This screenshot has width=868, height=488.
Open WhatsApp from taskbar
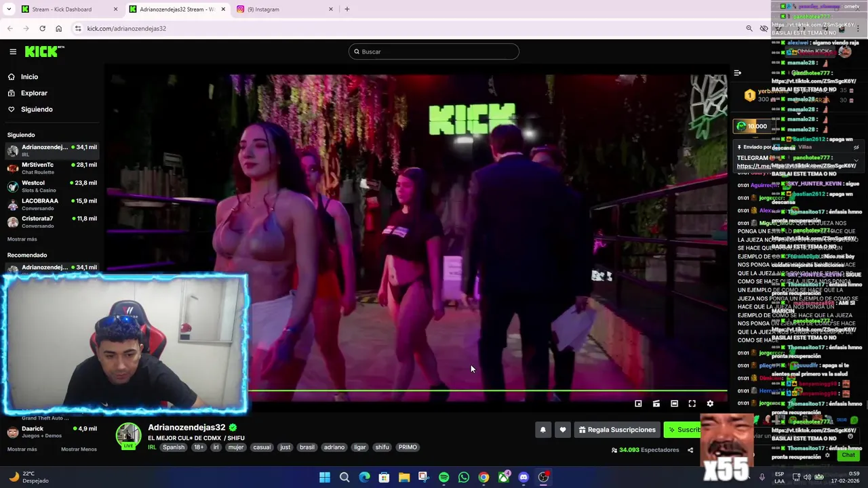pos(464,477)
